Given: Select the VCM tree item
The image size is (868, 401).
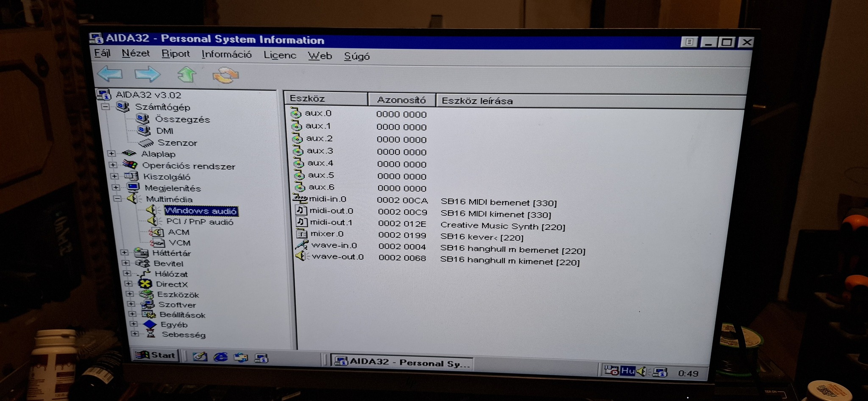Looking at the screenshot, I should click(x=180, y=243).
